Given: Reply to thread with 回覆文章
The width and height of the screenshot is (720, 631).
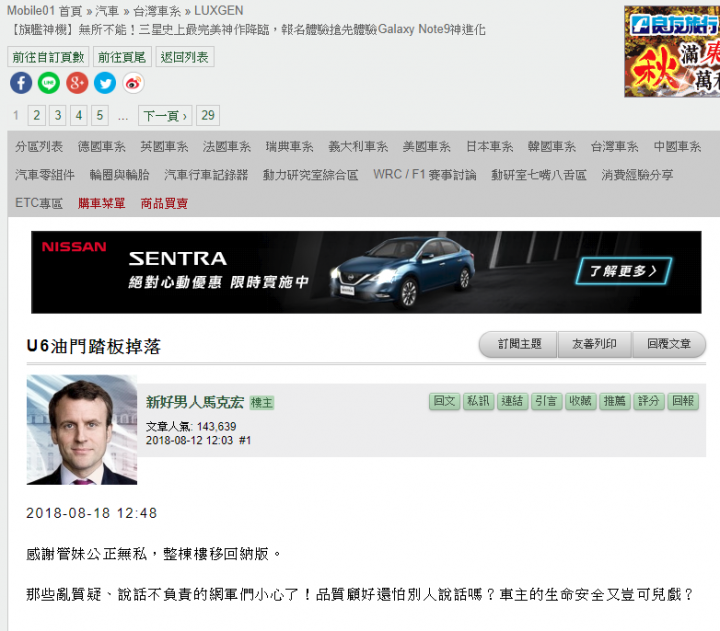Looking at the screenshot, I should (669, 344).
